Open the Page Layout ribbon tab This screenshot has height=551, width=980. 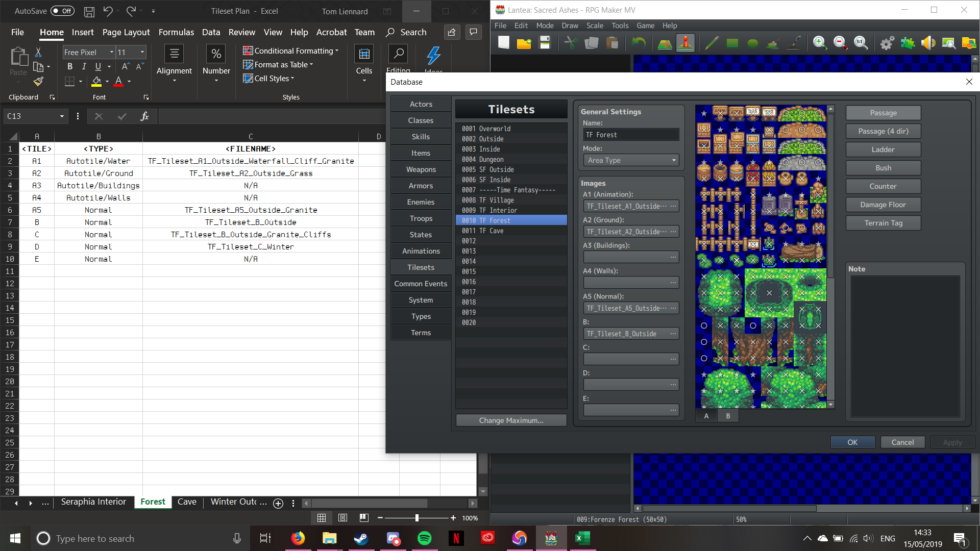(x=126, y=32)
